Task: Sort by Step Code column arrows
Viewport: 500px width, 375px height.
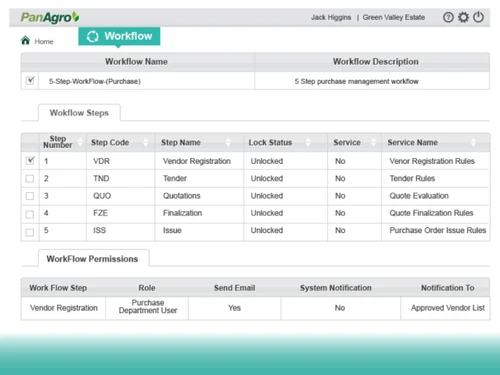Action: 145,142
